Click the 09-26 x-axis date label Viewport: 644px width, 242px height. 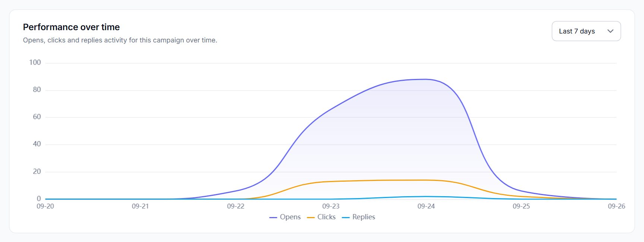(x=616, y=206)
